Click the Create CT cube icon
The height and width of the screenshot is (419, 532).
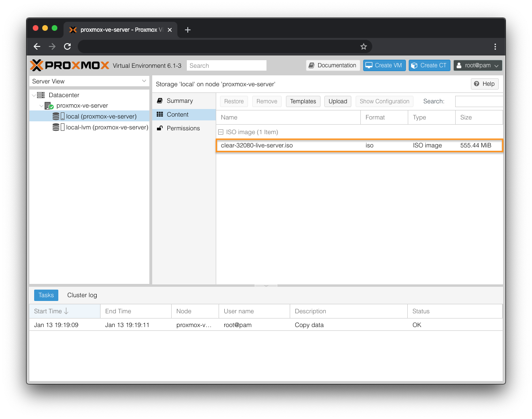point(414,65)
